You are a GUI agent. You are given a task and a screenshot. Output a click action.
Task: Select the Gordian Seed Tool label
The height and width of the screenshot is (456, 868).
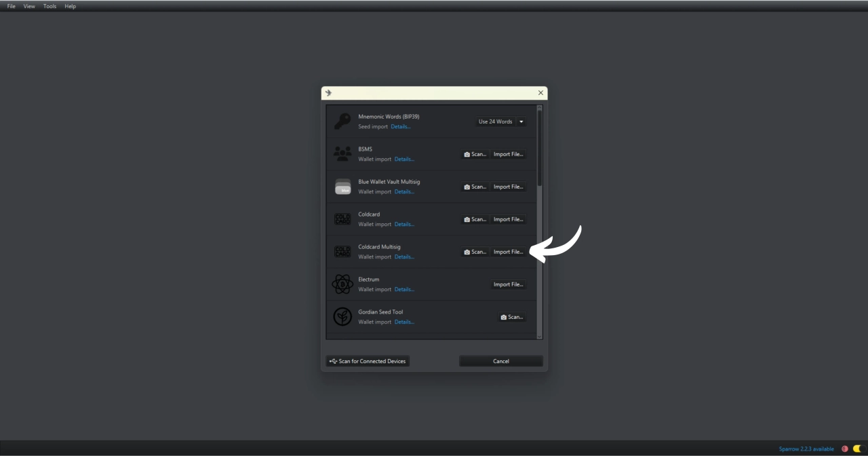[x=380, y=312]
